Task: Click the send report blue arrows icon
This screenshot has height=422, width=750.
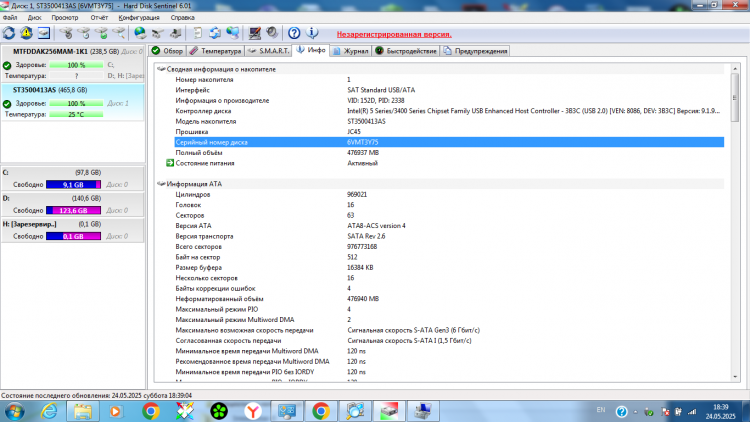Action: (x=215, y=33)
